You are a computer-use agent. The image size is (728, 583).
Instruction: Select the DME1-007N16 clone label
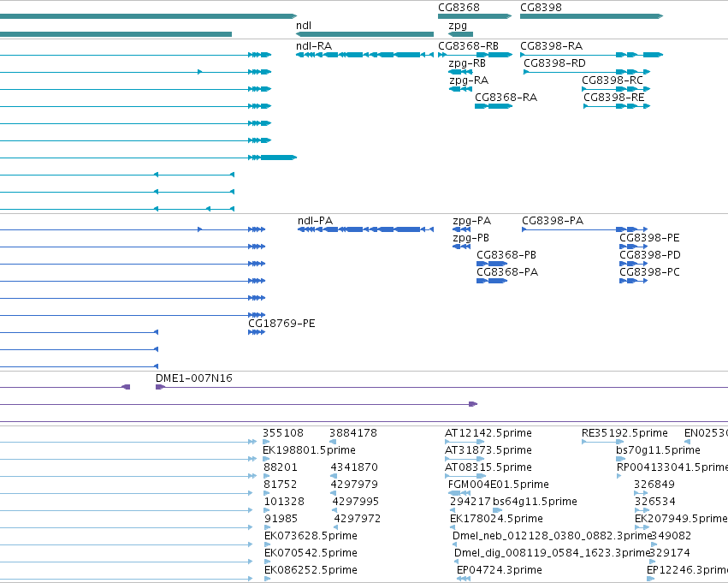(194, 378)
